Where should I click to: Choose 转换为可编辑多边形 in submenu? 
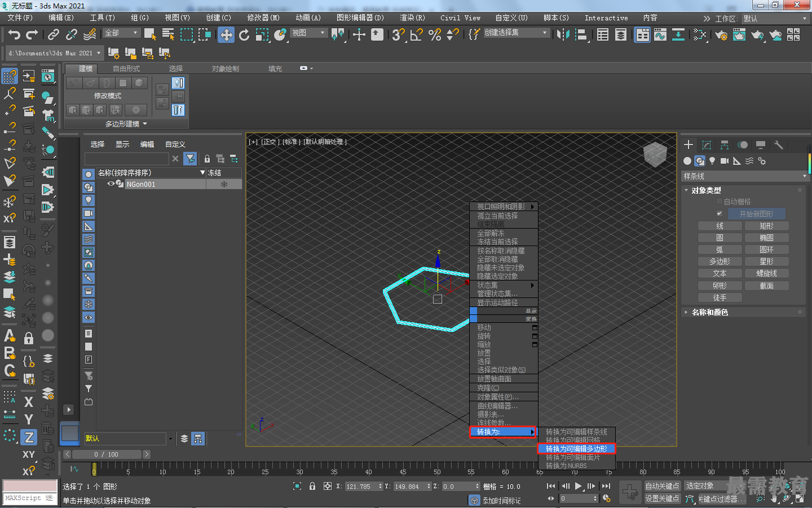click(576, 449)
